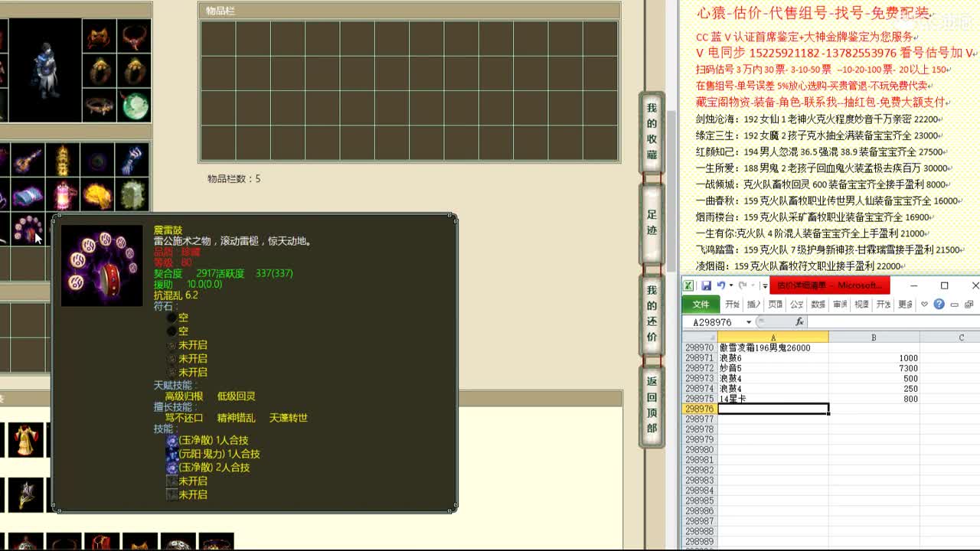Click the Excel Undo arrow icon

[721, 285]
